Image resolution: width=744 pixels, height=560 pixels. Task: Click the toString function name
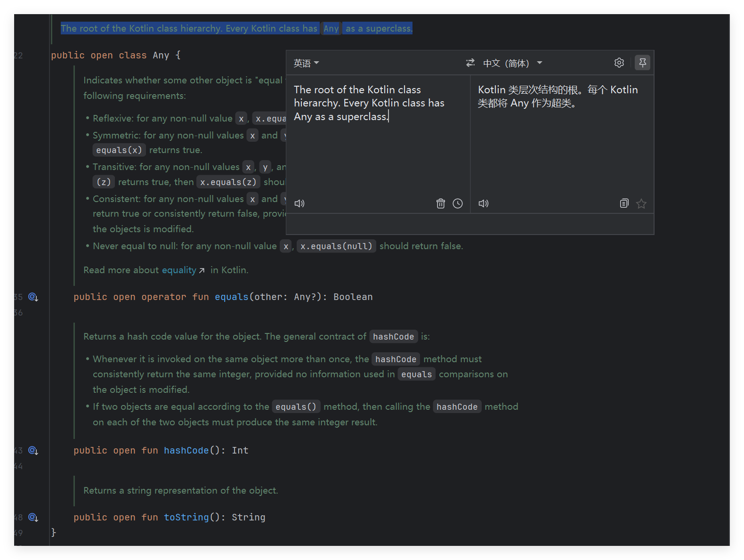click(x=186, y=517)
